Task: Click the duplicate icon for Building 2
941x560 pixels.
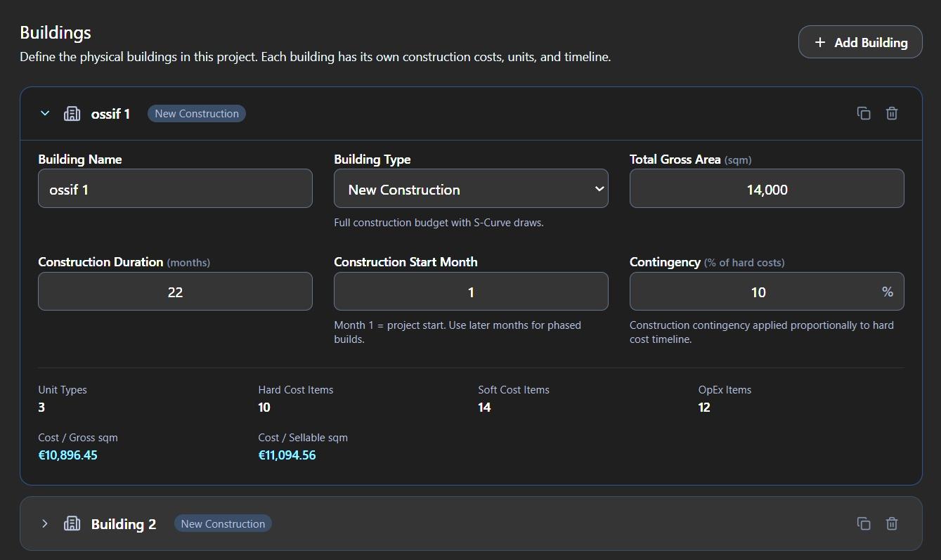Action: click(864, 523)
